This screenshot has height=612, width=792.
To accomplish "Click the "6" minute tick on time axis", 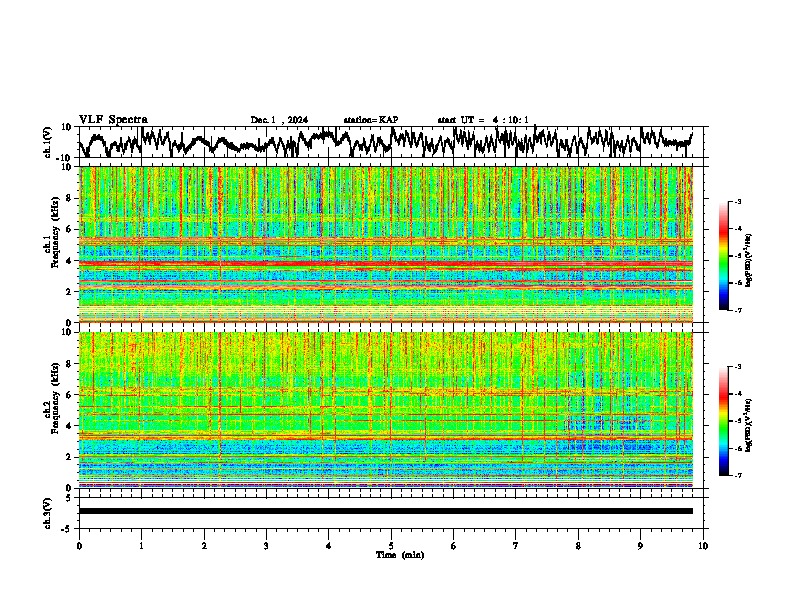I will tap(453, 546).
